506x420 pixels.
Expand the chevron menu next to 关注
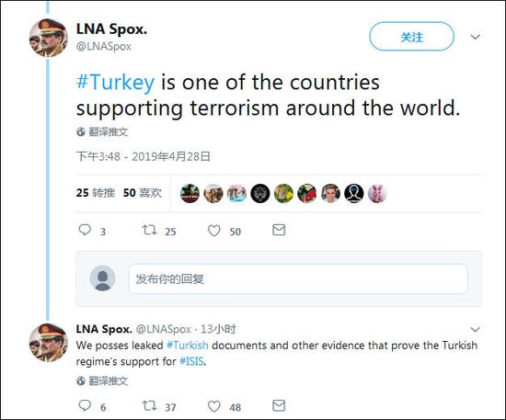tap(475, 37)
